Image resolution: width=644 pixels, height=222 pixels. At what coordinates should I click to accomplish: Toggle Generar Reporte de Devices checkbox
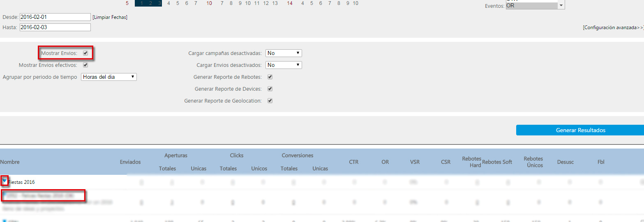click(270, 89)
